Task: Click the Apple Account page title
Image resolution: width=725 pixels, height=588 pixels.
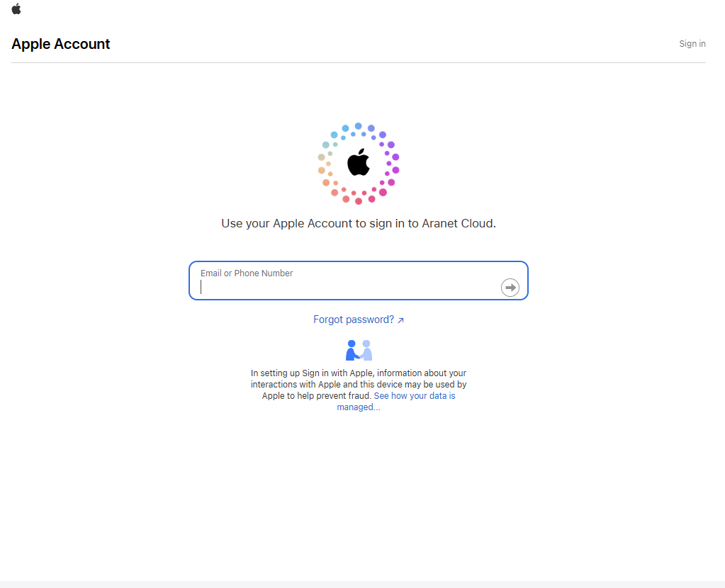Action: pyautogui.click(x=61, y=44)
